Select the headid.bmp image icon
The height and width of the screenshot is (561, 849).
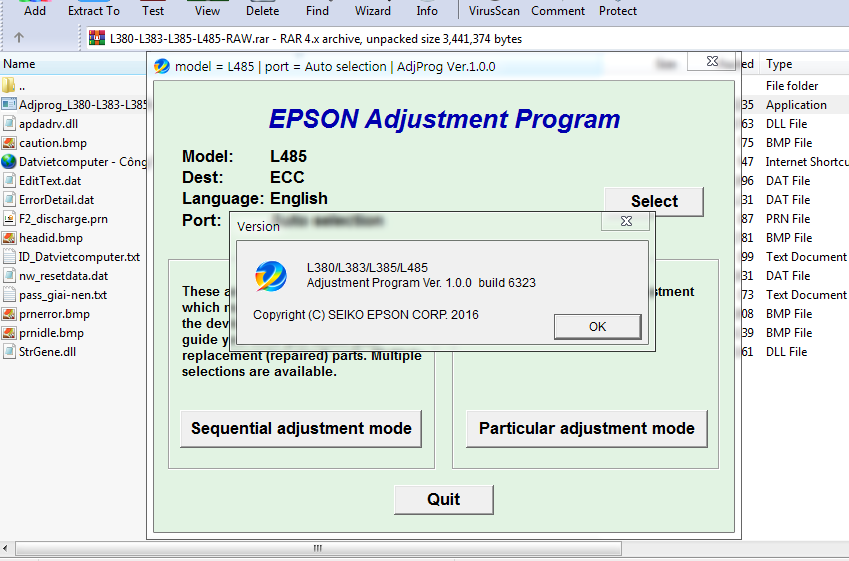(9, 238)
